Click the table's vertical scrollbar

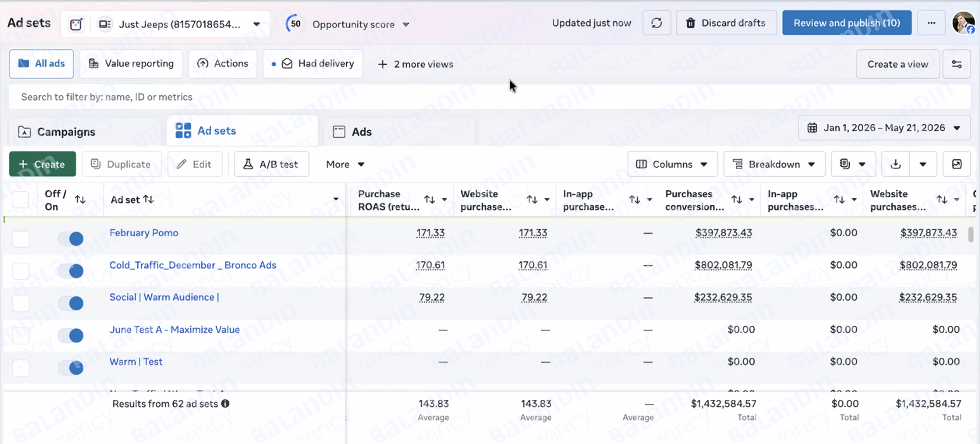pos(970,234)
